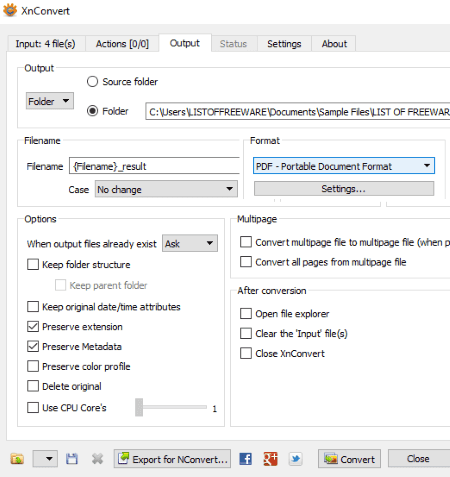This screenshot has height=477, width=450.
Task: Click the XnConvert app logo icon
Action: (10, 10)
